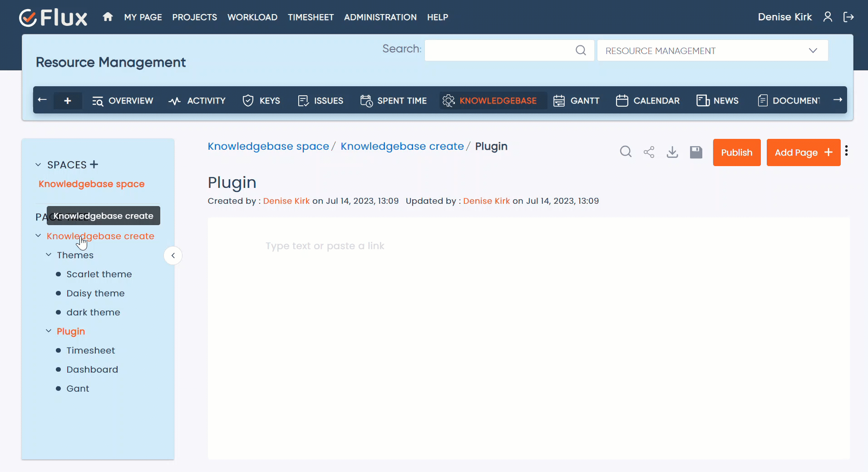Click the page search magnifier icon
This screenshot has width=868, height=472.
pos(626,152)
